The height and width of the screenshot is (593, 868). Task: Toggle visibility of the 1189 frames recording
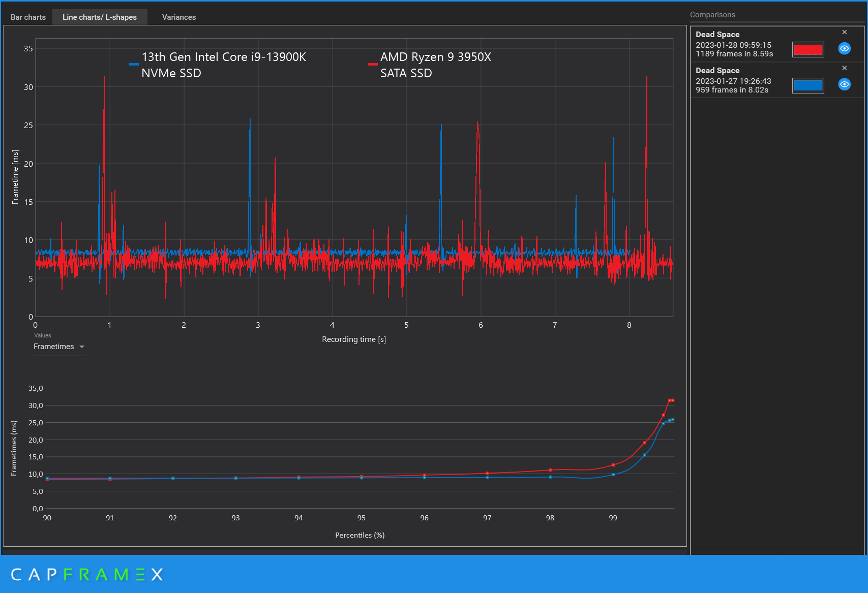(844, 48)
